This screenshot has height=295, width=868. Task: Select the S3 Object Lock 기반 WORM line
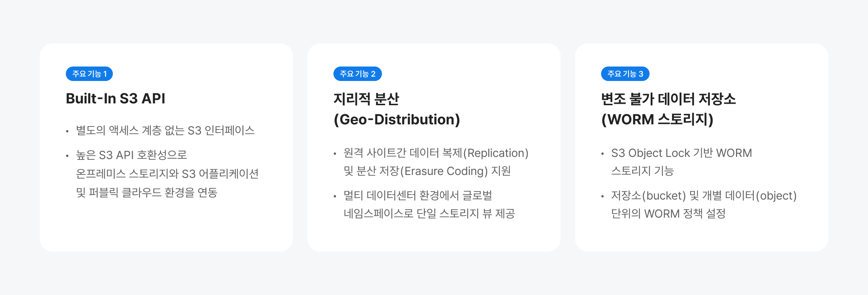pyautogui.click(x=681, y=153)
